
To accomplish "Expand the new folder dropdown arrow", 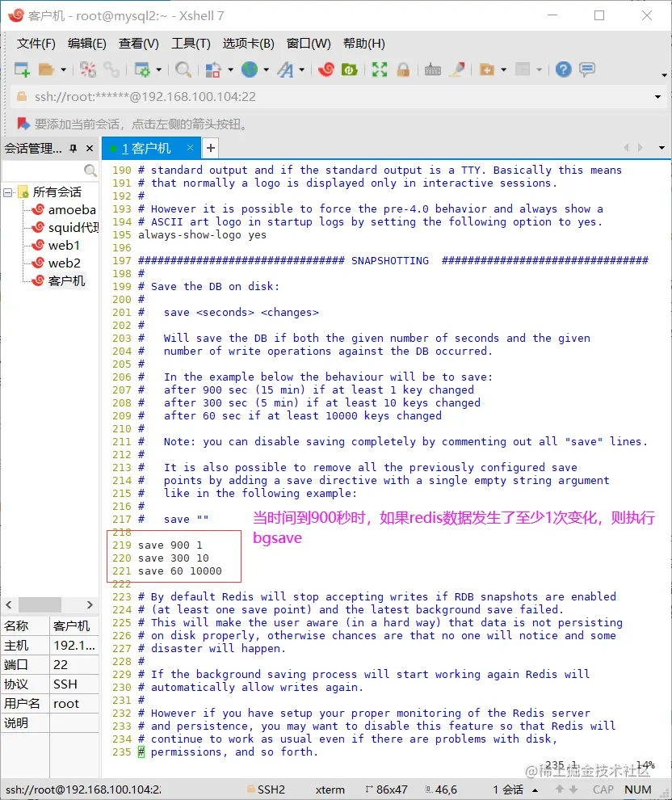I will [x=504, y=69].
